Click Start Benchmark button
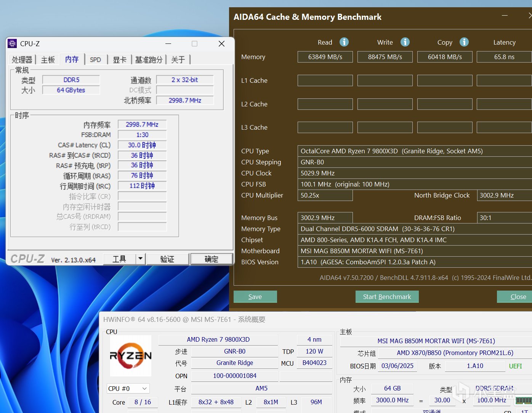The image size is (532, 413). [387, 297]
